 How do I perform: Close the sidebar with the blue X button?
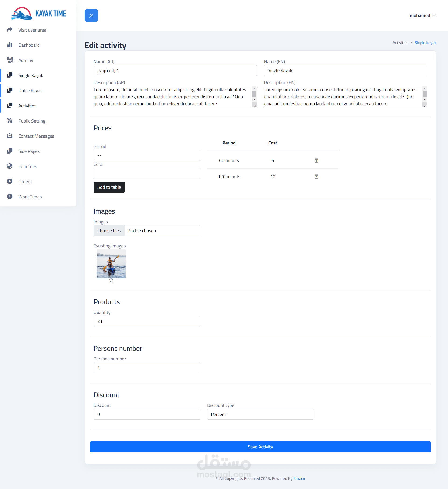[91, 16]
